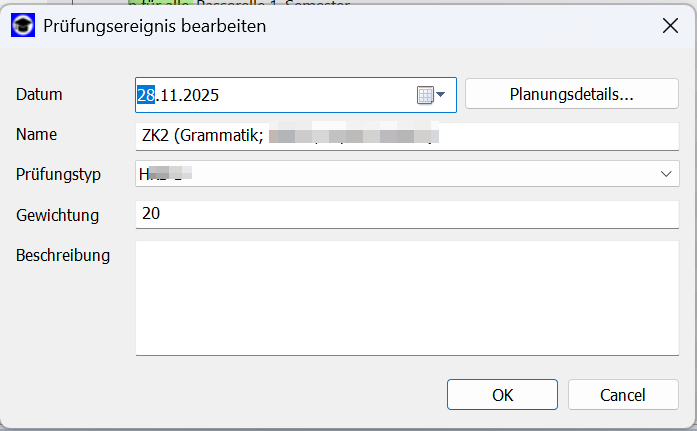The width and height of the screenshot is (697, 431).
Task: Open the Prüfungstyp combo box
Action: (407, 174)
